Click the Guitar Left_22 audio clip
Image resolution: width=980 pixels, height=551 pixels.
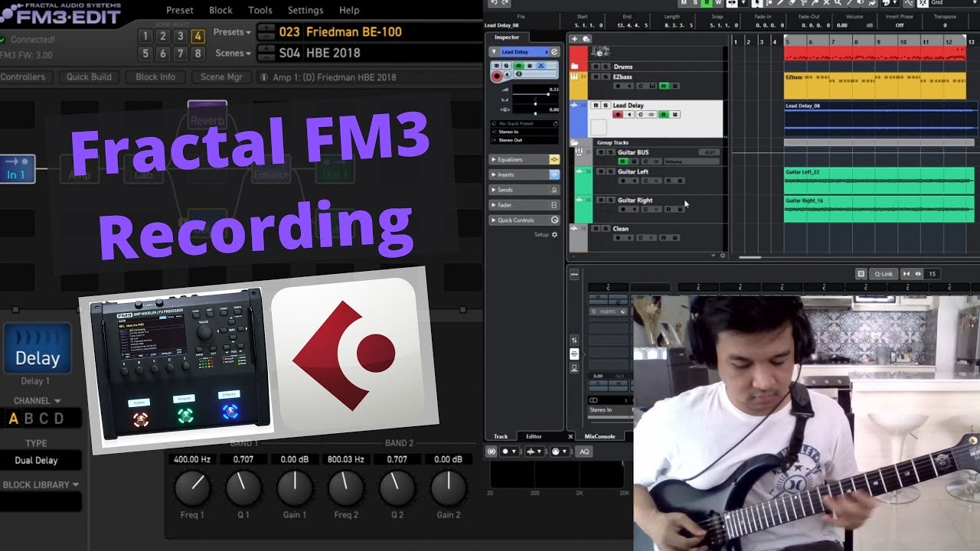pos(879,180)
